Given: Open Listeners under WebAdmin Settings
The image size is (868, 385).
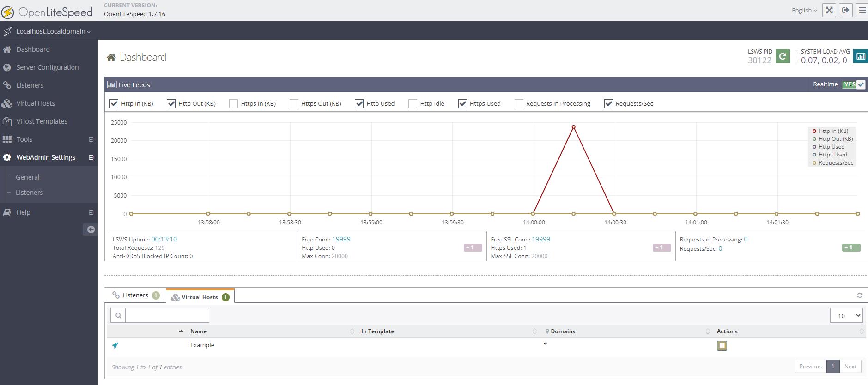Looking at the screenshot, I should [30, 192].
